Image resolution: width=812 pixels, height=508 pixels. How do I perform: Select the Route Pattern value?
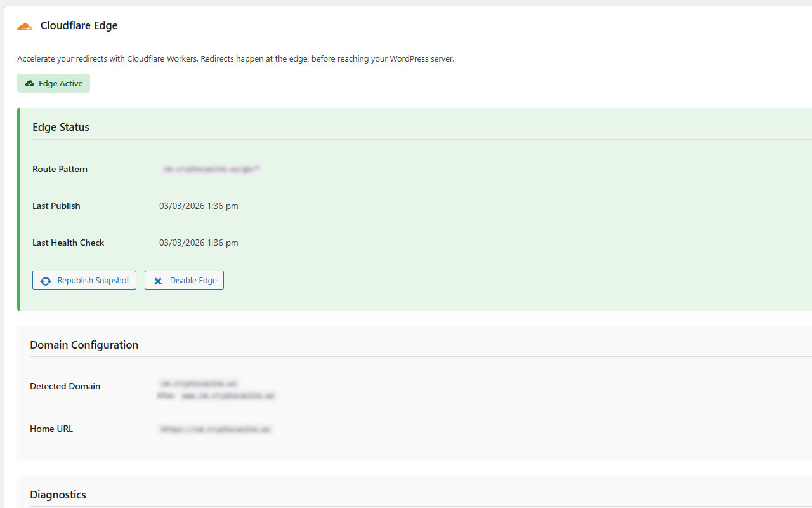[212, 169]
